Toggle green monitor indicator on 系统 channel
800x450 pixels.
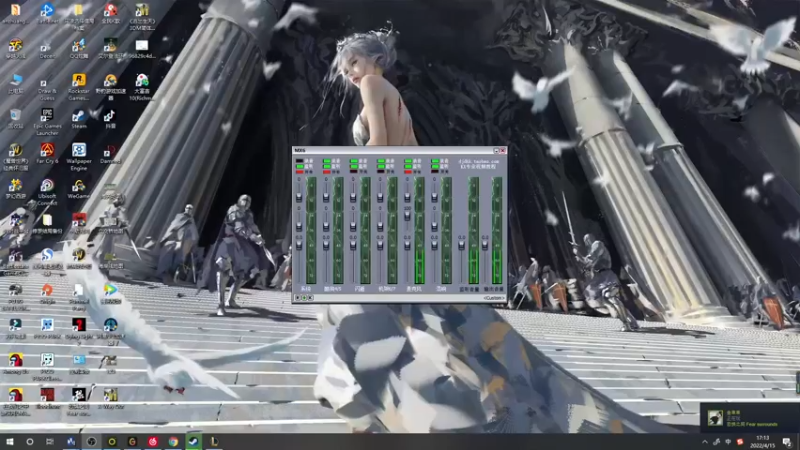[300, 166]
